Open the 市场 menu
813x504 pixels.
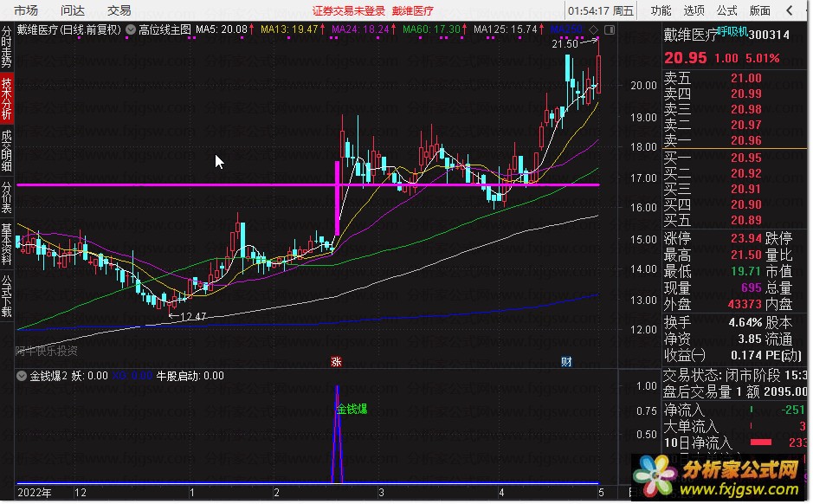[26, 10]
